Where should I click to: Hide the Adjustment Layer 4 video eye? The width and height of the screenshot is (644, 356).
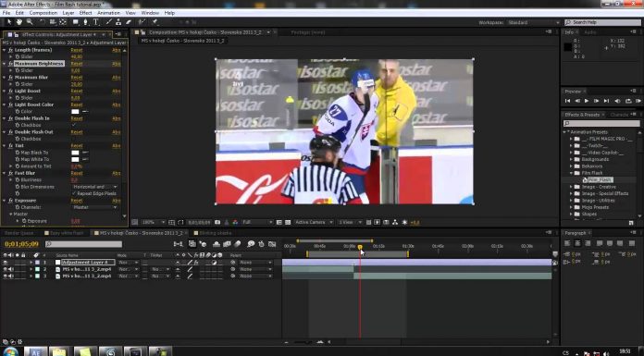[x=6, y=263]
